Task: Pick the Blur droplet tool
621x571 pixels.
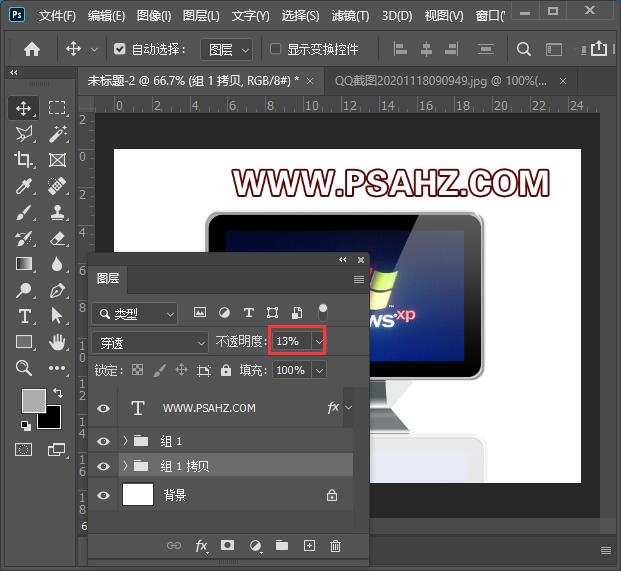Action: click(57, 264)
